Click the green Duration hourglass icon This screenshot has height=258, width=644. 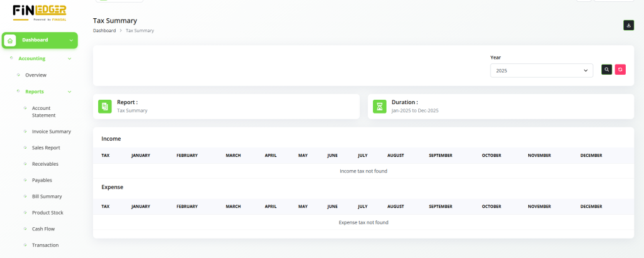(x=379, y=106)
